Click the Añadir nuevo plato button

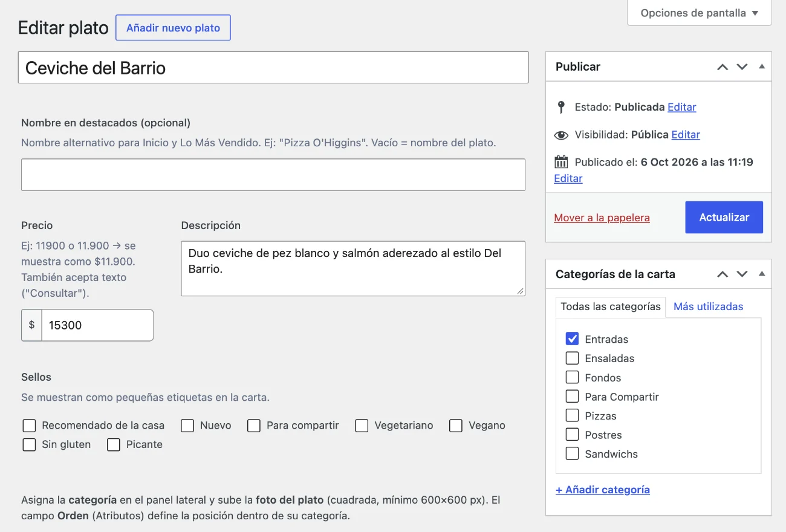pos(173,28)
